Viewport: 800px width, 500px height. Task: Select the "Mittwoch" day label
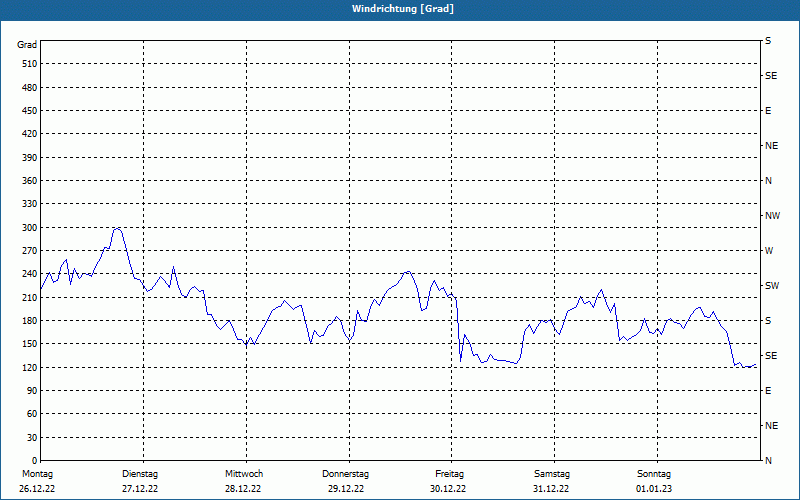click(244, 474)
